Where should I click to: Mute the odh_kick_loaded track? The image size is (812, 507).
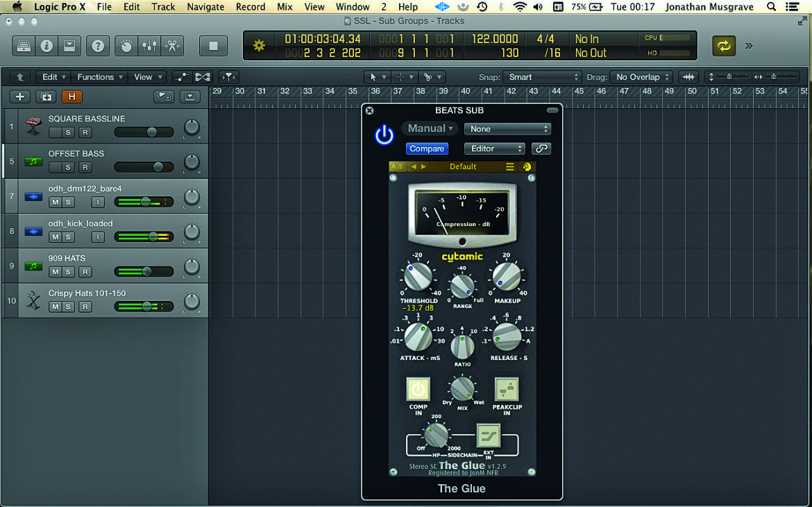[x=55, y=237]
